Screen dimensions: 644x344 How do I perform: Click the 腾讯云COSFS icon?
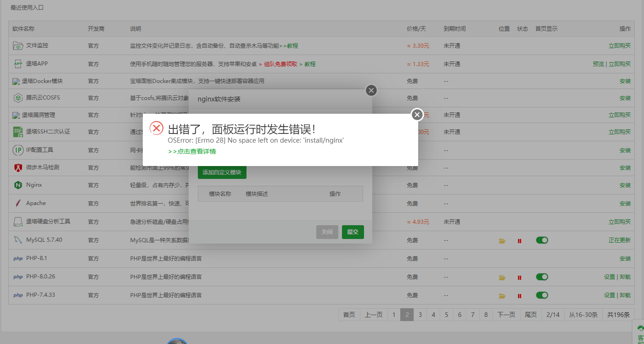(18, 98)
